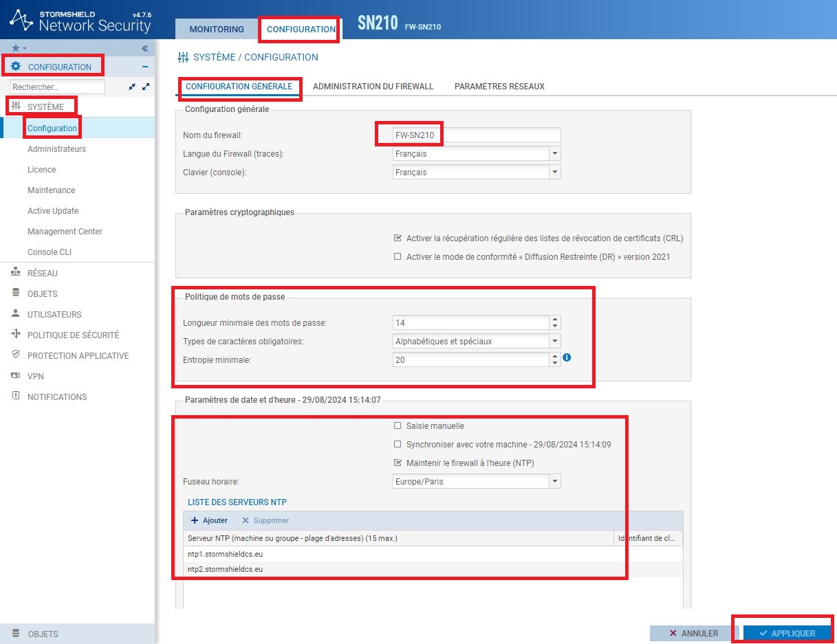Toggle Maintenir le firewall à l'heure (NTP)
Image resolution: width=837 pixels, height=644 pixels.
pos(398,463)
